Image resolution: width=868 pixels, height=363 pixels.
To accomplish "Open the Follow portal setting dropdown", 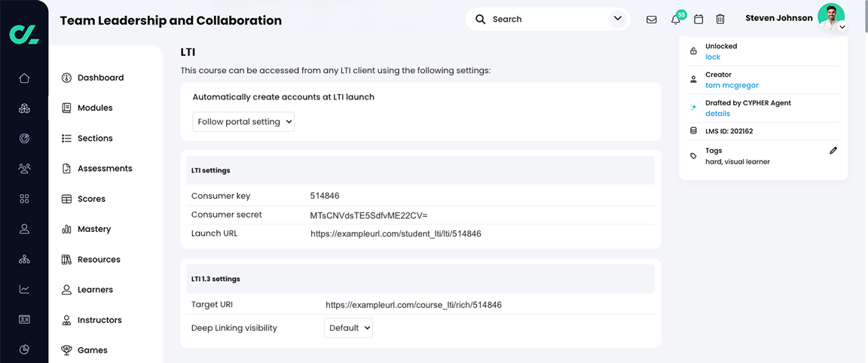I will [x=243, y=122].
